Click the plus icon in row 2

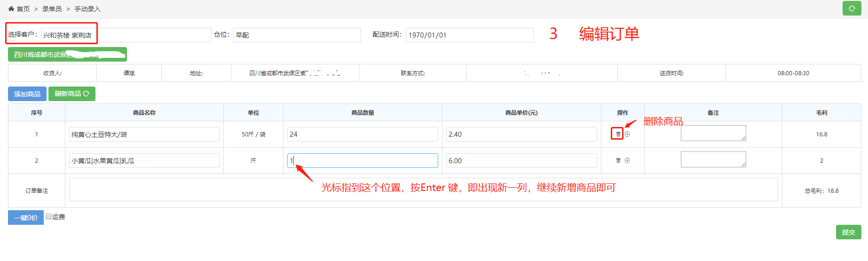pos(627,160)
